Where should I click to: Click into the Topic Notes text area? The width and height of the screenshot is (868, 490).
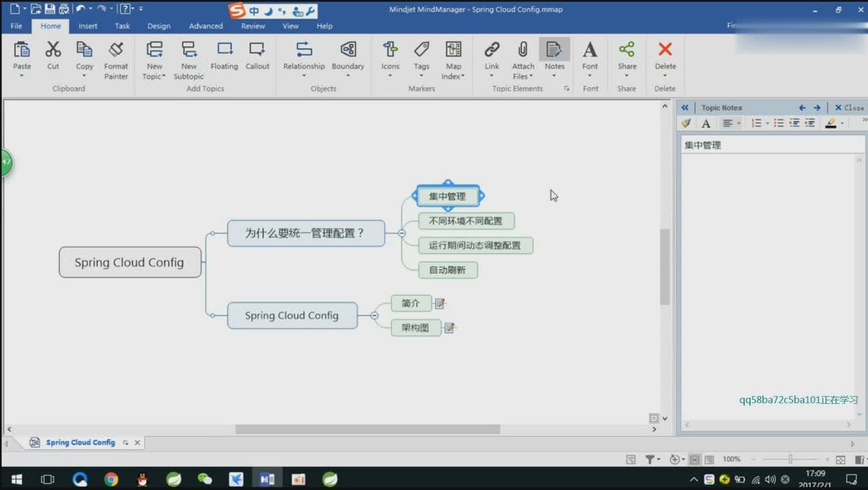coord(768,285)
